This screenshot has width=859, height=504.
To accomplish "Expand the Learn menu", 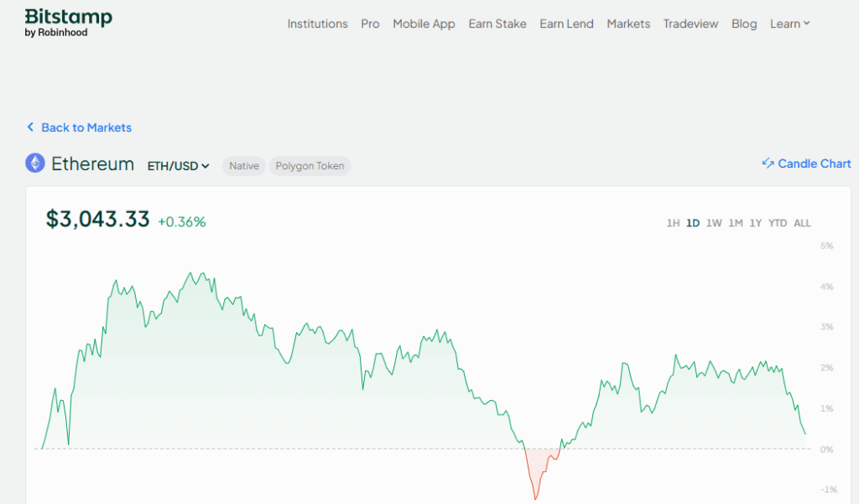I will pos(789,23).
